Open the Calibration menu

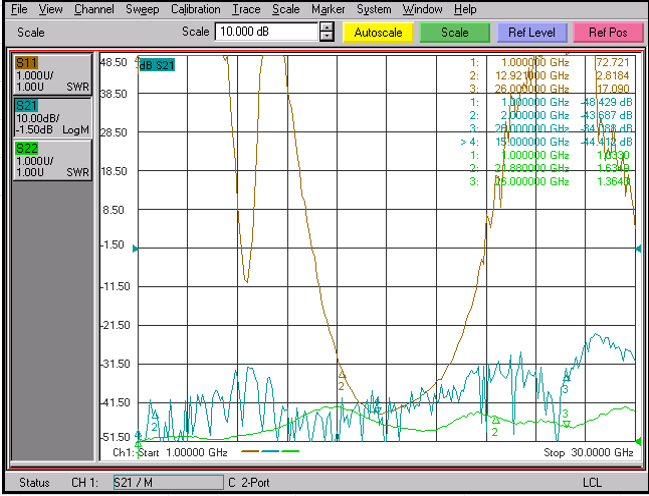(x=195, y=9)
